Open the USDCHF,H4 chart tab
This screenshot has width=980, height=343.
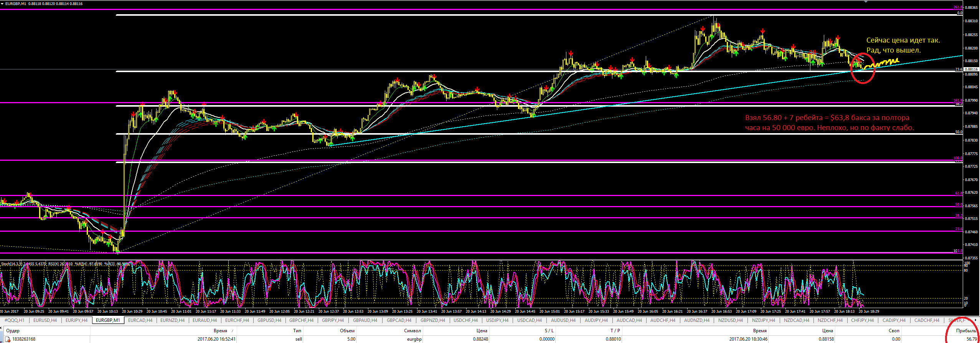465,320
